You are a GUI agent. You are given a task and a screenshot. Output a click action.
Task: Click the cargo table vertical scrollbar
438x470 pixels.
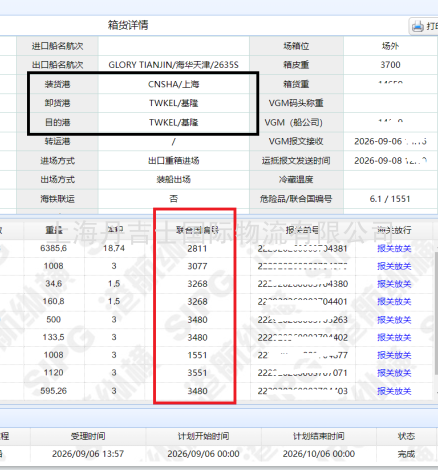click(436, 313)
